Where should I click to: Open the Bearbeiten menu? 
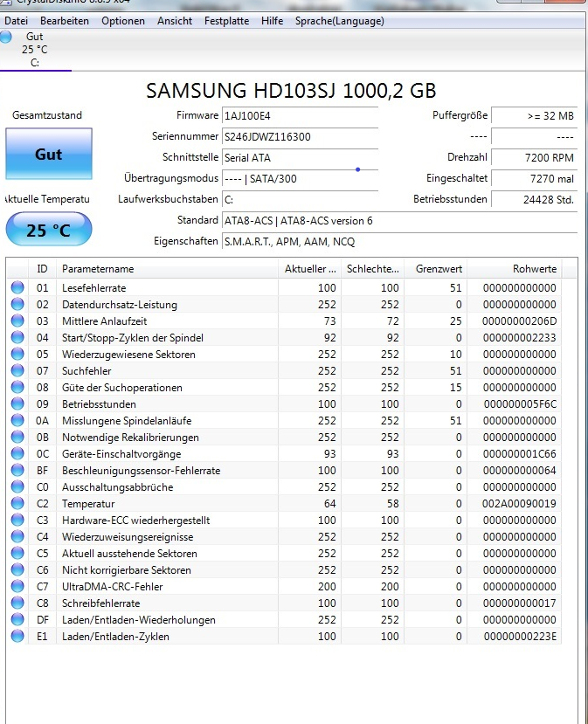tap(65, 21)
